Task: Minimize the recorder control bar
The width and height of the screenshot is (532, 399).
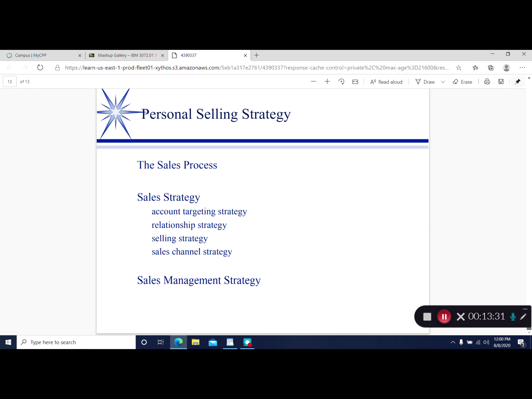Action: [525, 309]
